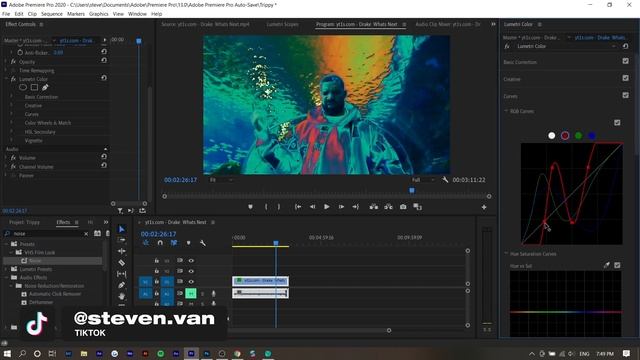
Task: Click the Hue vs Sat eyedropper
Action: pos(607,265)
